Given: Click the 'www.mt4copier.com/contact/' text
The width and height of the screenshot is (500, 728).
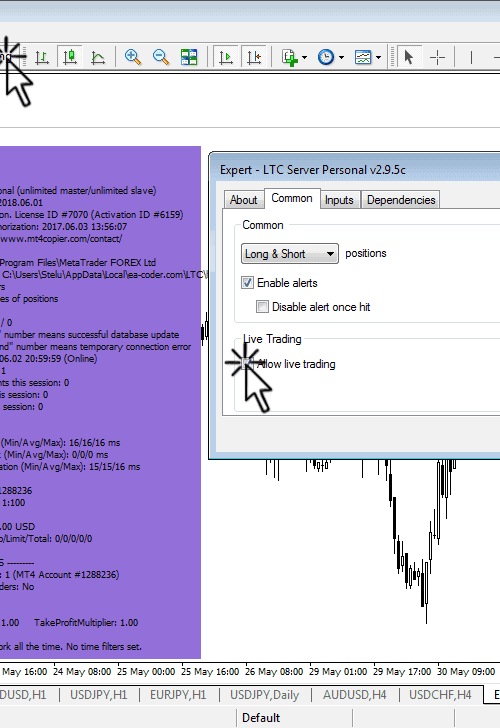Looking at the screenshot, I should pyautogui.click(x=61, y=239).
